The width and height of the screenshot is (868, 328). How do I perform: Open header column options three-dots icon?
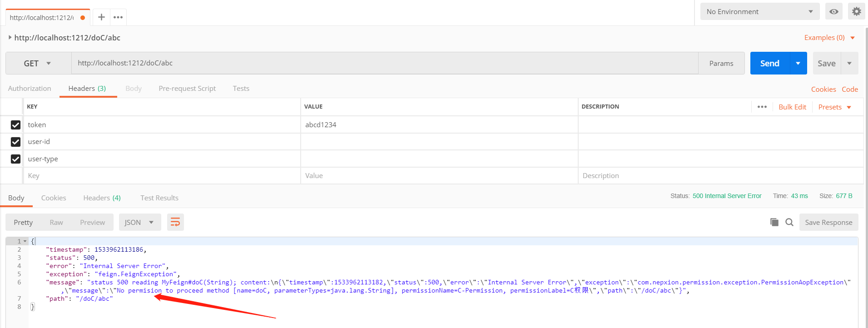pyautogui.click(x=762, y=107)
